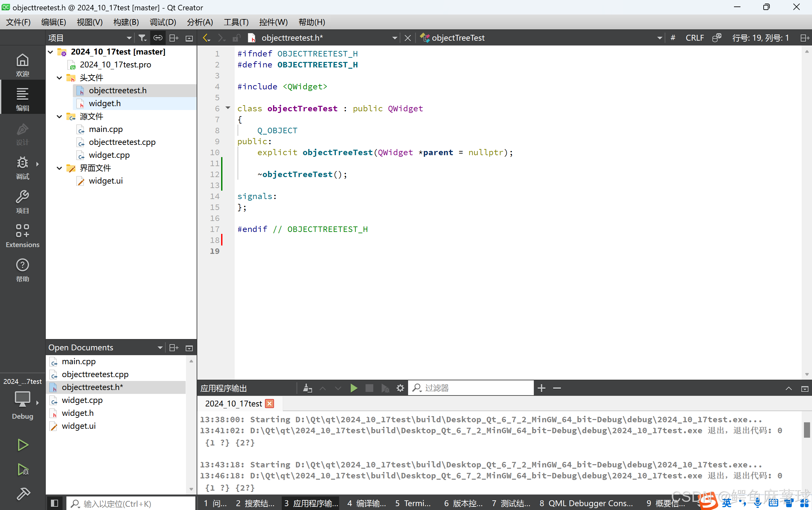Fold the objectTreeTest class block at line 6
The image size is (812, 510).
pos(228,108)
